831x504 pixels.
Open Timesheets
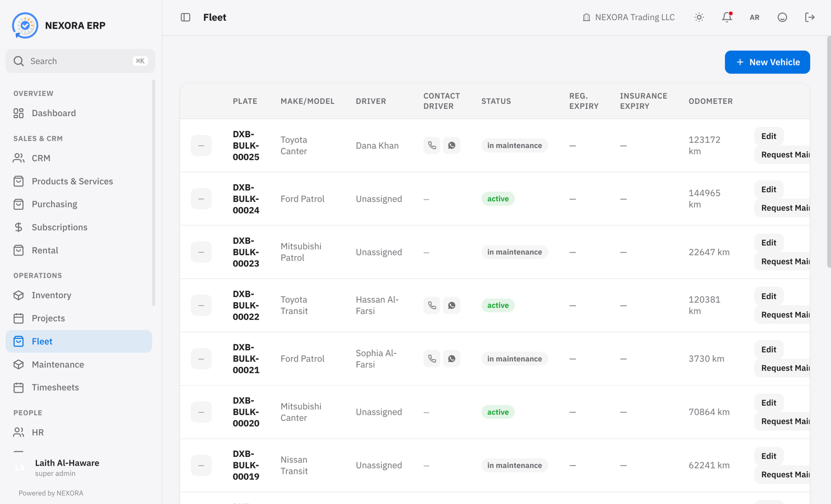[79, 387]
